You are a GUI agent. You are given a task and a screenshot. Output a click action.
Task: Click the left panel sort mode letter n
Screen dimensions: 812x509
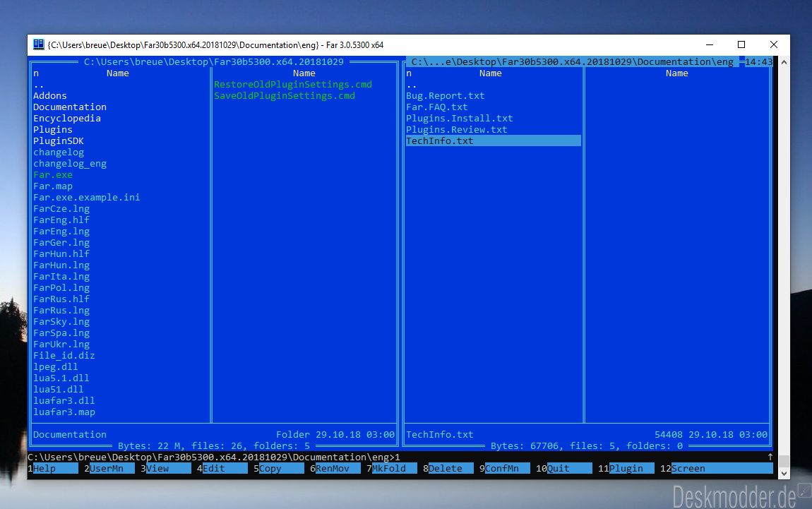click(x=36, y=73)
